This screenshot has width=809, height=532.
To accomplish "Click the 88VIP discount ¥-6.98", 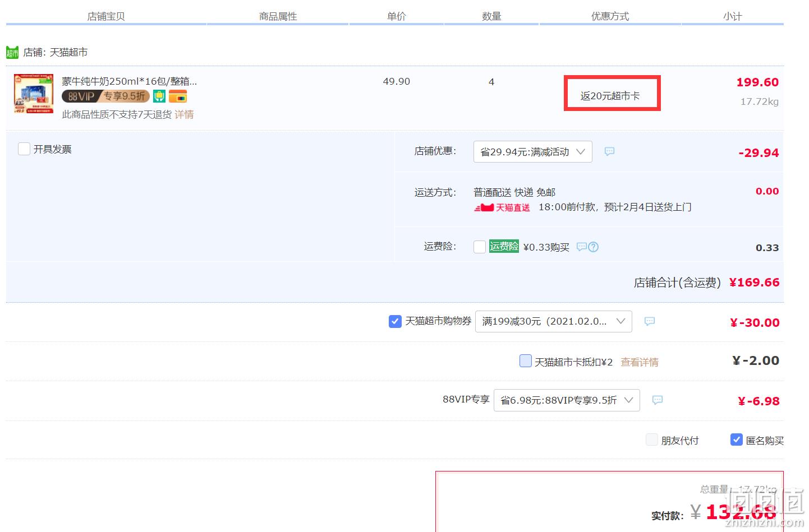I will click(759, 401).
